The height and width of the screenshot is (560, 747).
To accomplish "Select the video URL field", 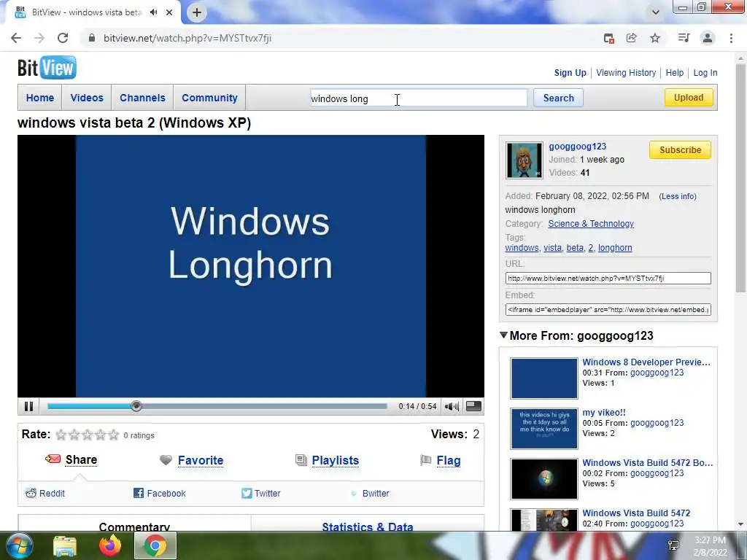I will [608, 278].
